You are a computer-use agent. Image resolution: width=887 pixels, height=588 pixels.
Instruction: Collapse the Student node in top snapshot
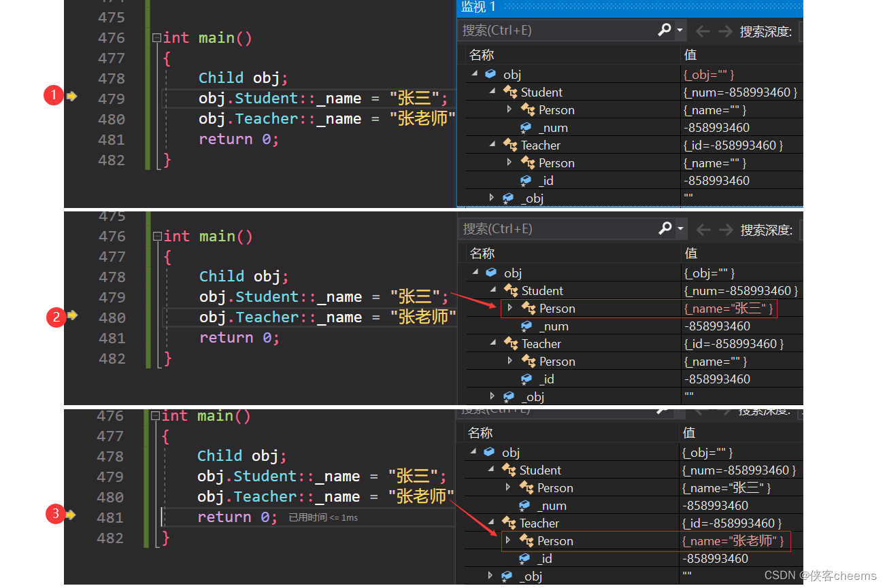click(x=492, y=91)
